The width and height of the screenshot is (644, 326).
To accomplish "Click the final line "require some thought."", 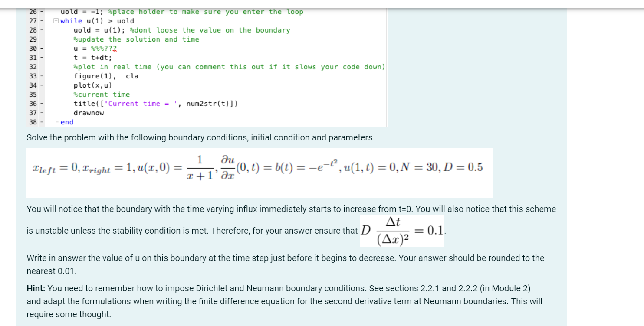I will 69,314.
